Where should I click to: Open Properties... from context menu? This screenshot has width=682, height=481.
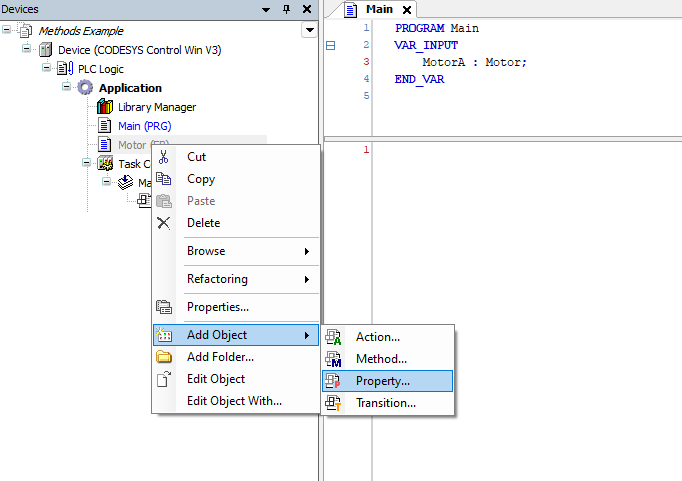(x=236, y=307)
